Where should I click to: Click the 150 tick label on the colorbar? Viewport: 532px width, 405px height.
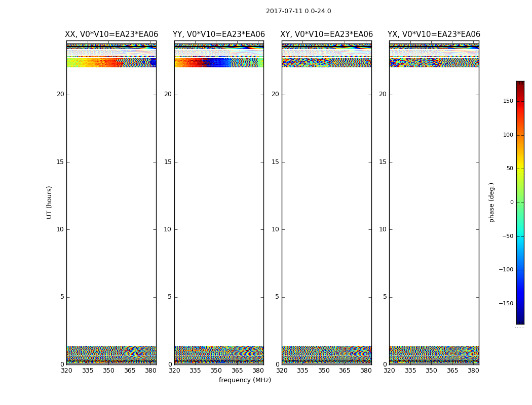click(507, 101)
